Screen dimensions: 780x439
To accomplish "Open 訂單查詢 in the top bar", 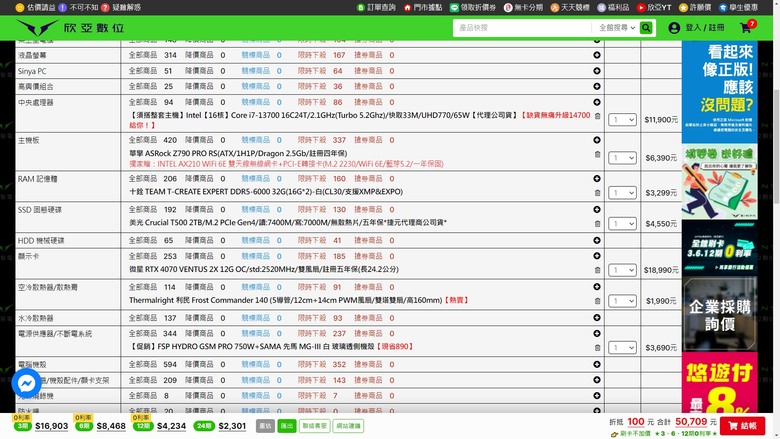I will (x=377, y=7).
